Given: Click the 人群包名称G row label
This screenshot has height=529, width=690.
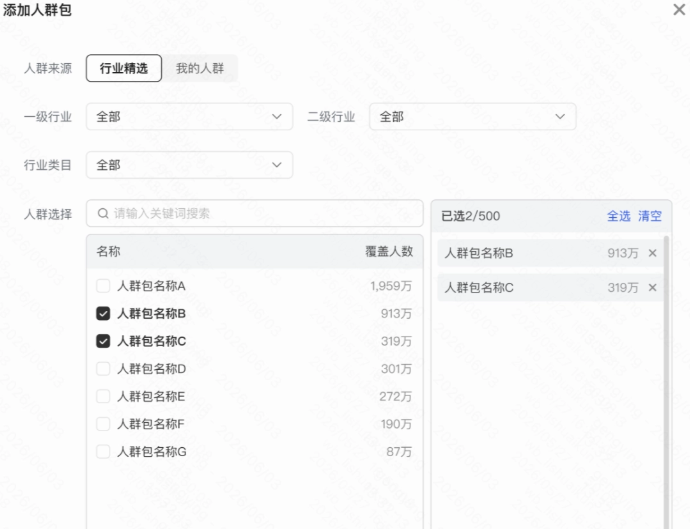Looking at the screenshot, I should pos(151,452).
